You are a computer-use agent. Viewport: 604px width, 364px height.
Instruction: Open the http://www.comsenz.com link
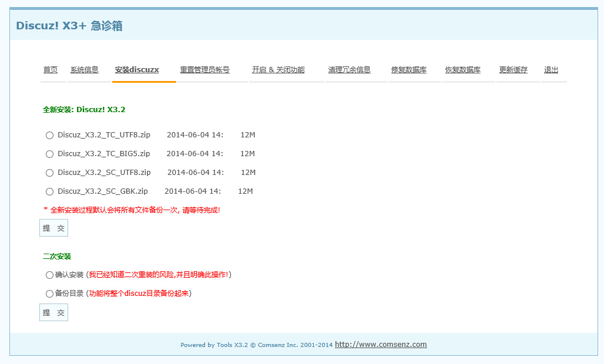(381, 345)
